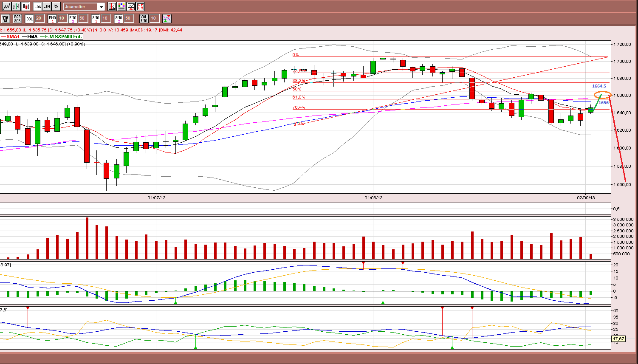Click the 02/09/13 date label
The image size is (638, 364).
click(586, 198)
